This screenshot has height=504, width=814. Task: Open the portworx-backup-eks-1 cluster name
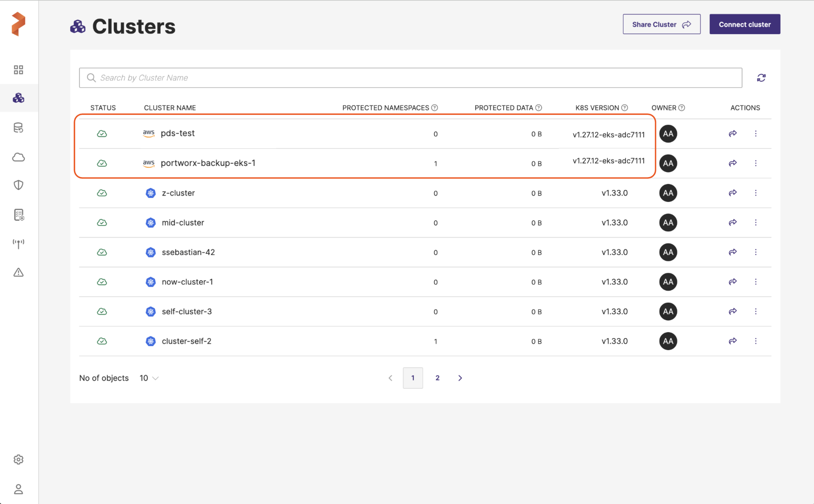coord(208,163)
